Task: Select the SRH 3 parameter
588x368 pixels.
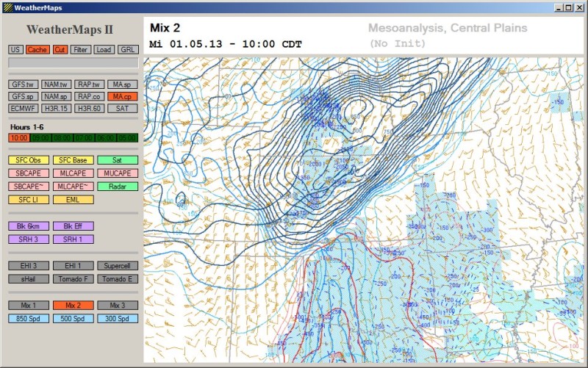Action: (29, 239)
